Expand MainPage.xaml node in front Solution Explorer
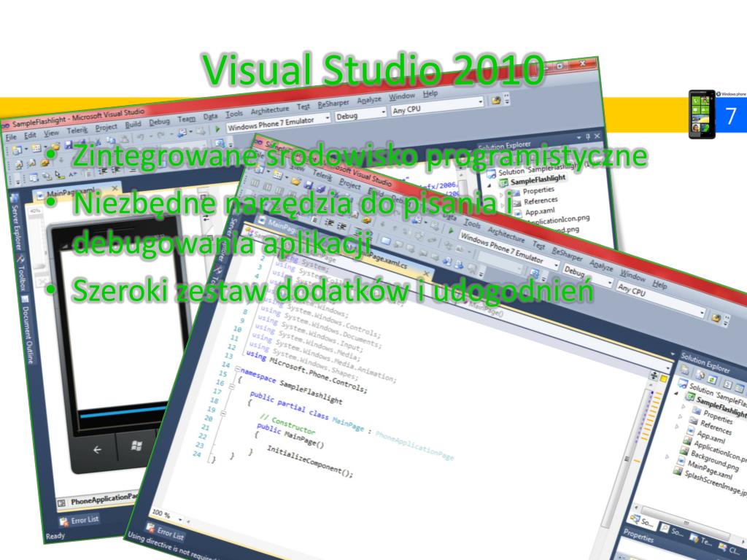 tap(667, 456)
